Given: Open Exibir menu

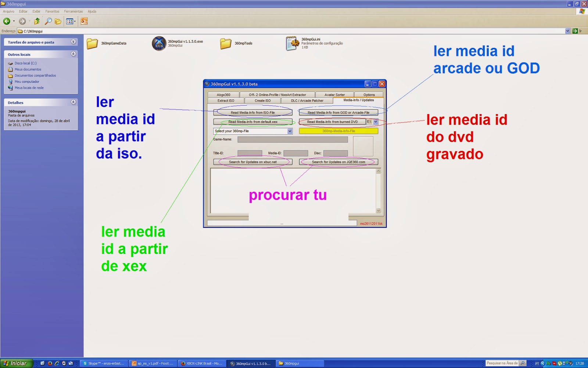Looking at the screenshot, I should pos(36,11).
